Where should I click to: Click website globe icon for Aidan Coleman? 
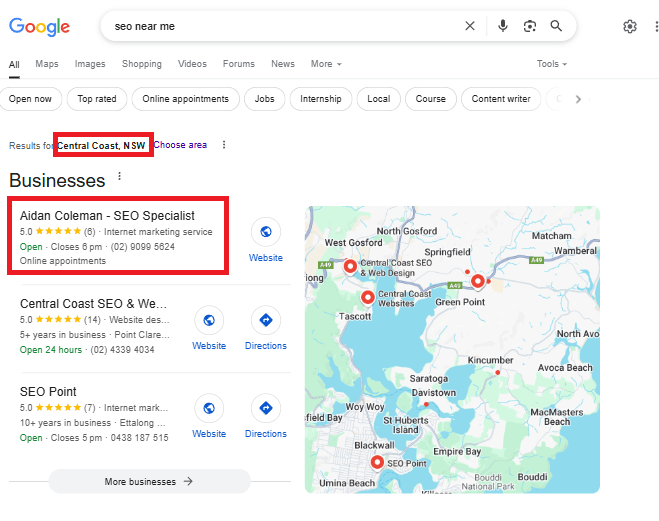click(x=266, y=232)
